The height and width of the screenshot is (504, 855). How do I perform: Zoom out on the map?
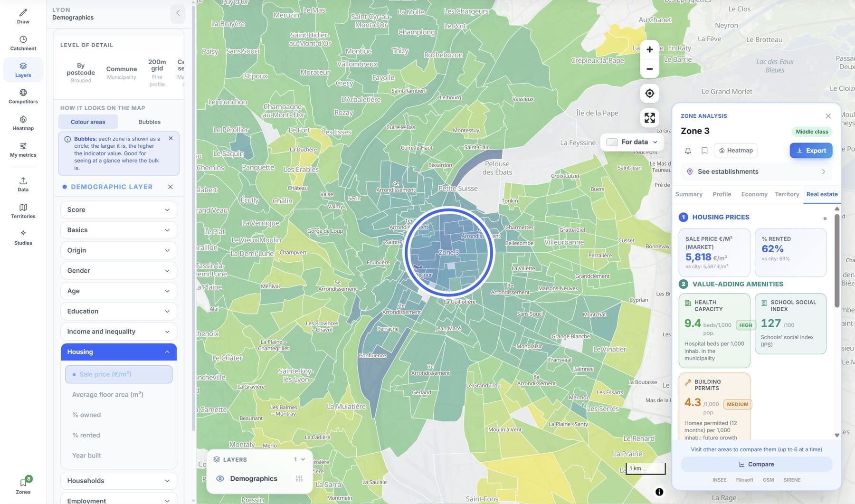coord(649,69)
